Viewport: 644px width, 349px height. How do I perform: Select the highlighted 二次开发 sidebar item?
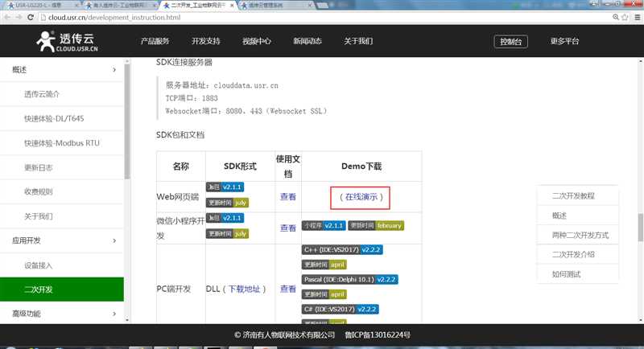pos(62,289)
